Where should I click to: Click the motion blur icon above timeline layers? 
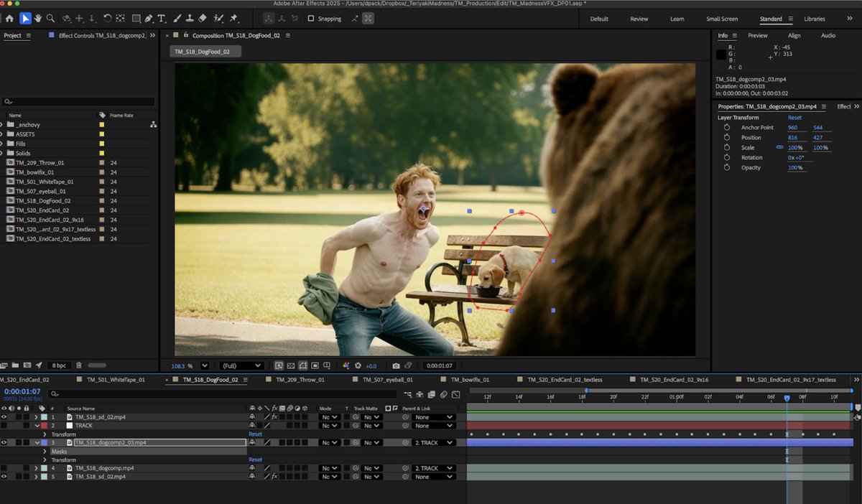pos(443,394)
